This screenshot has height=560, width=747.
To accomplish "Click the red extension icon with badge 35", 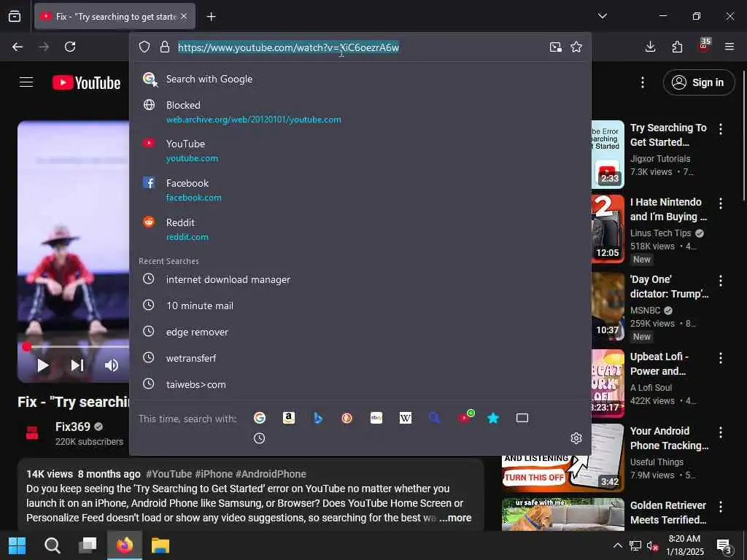I will pyautogui.click(x=704, y=45).
